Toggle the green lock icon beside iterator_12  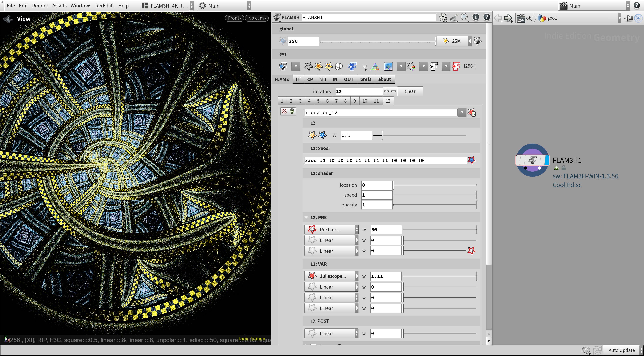[x=292, y=111]
